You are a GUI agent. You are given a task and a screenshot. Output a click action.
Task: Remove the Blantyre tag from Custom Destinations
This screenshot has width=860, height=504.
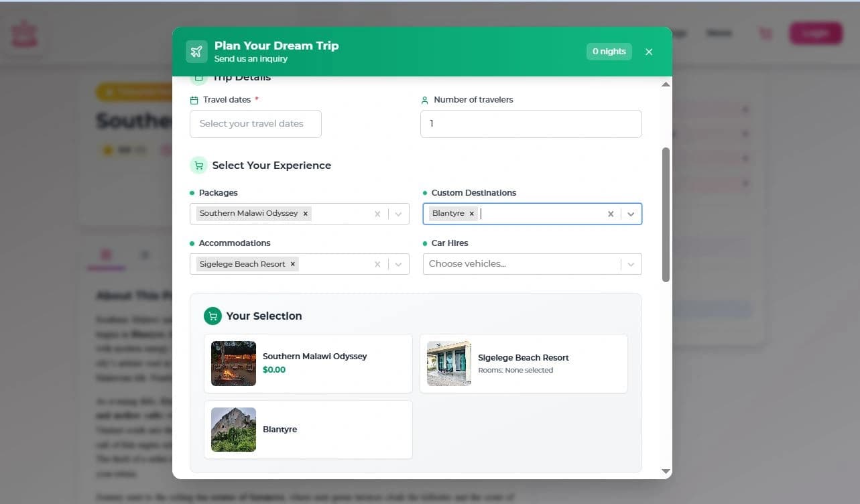(x=472, y=212)
